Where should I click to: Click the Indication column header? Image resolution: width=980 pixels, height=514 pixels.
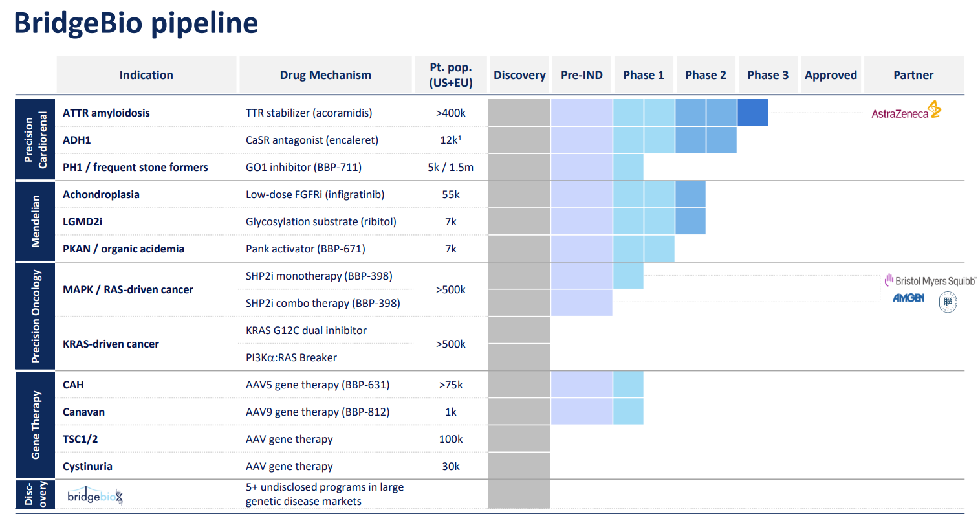coord(146,75)
